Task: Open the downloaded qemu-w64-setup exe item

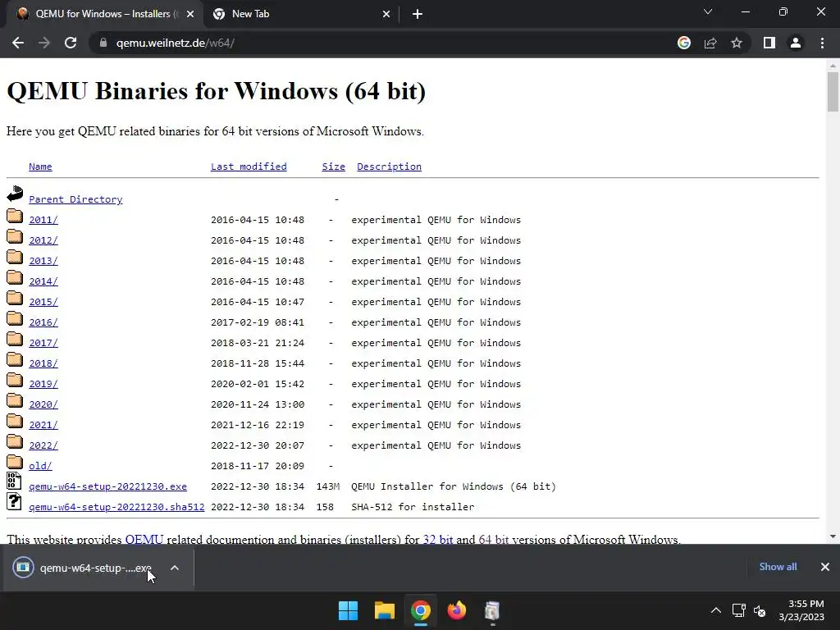Action: [x=83, y=568]
